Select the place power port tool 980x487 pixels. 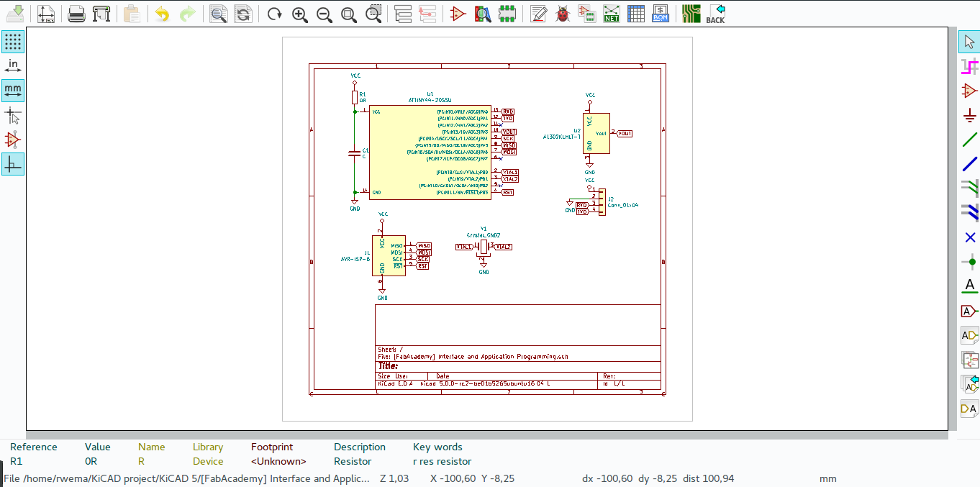[969, 114]
